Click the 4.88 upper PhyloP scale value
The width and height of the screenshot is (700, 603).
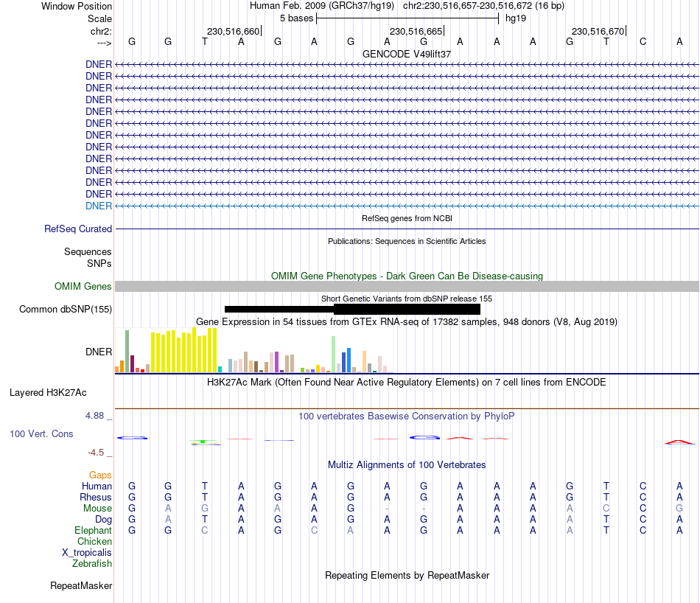point(94,416)
